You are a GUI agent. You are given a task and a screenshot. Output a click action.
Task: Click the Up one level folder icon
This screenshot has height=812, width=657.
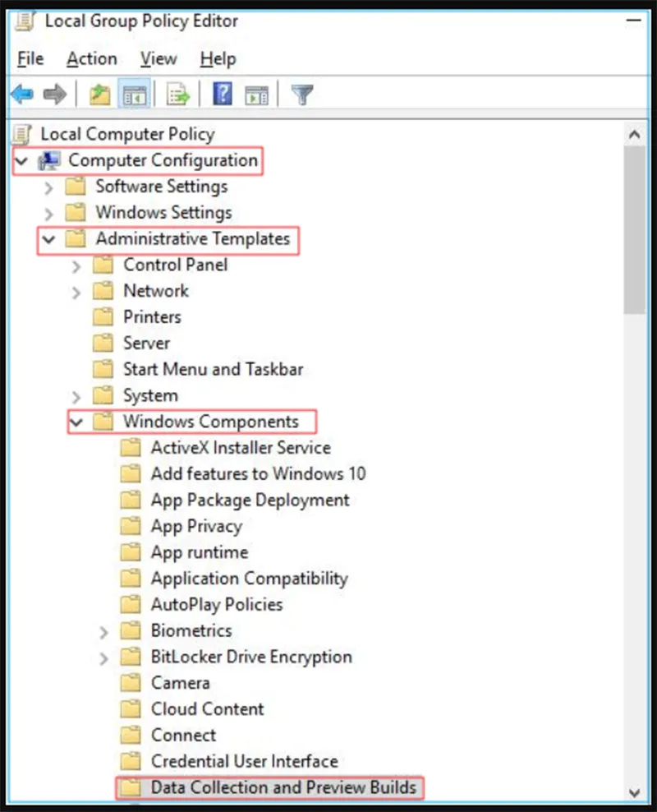click(99, 95)
